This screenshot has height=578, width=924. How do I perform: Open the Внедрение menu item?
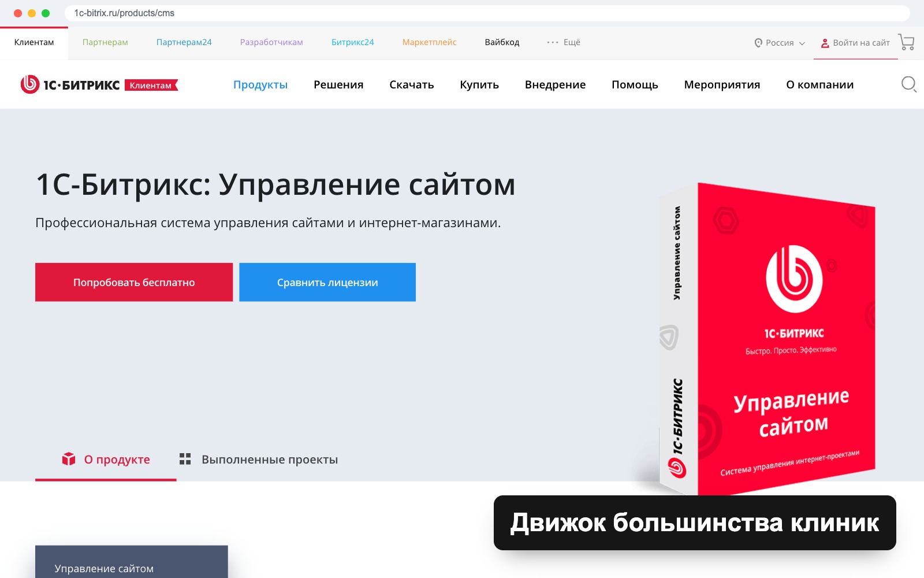(x=555, y=84)
